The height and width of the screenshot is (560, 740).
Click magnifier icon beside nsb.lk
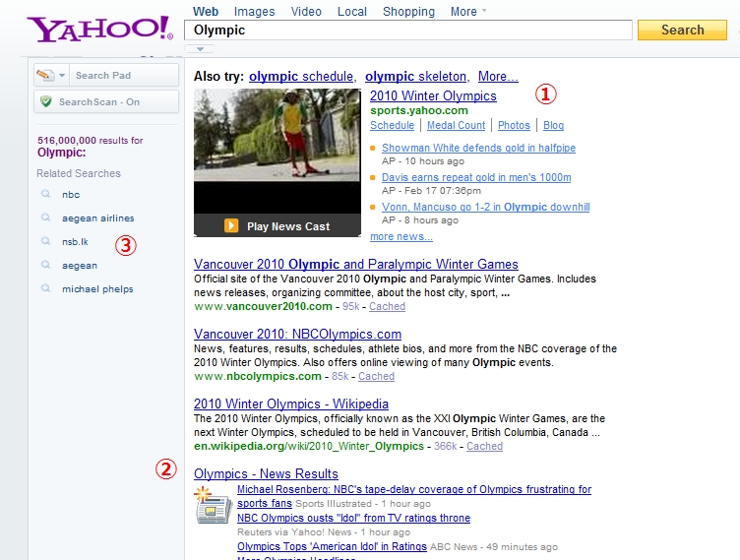click(x=46, y=241)
